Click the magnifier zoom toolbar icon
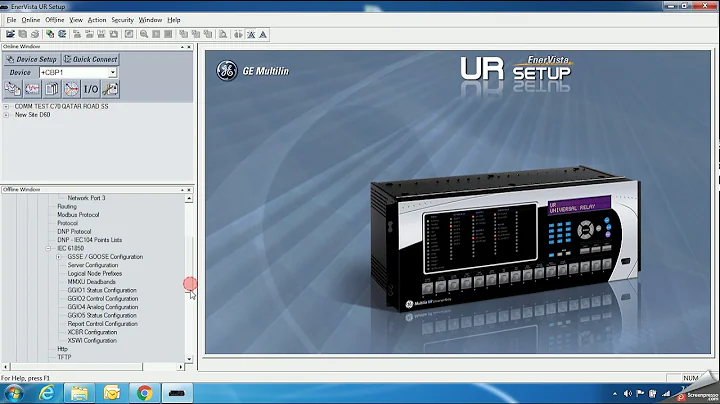The width and height of the screenshot is (720, 404). point(144,34)
